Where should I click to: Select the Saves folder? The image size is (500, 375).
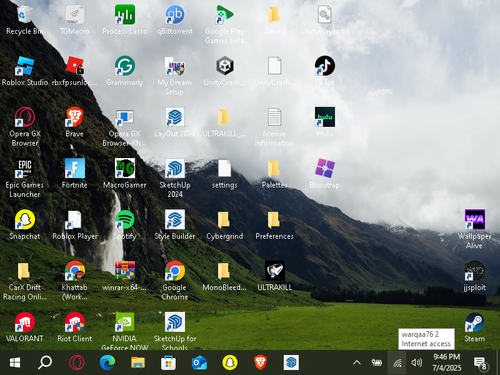point(274,15)
